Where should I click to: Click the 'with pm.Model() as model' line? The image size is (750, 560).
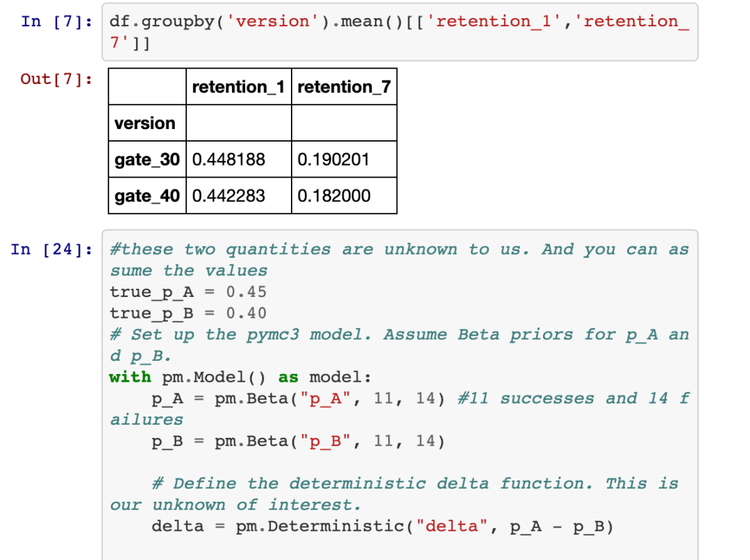pos(240,377)
